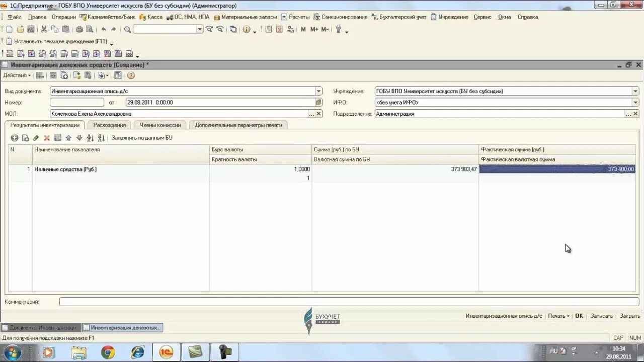Open Подразделение selection with the ellipsis button
This screenshot has width=644, height=362.
pos(628,114)
